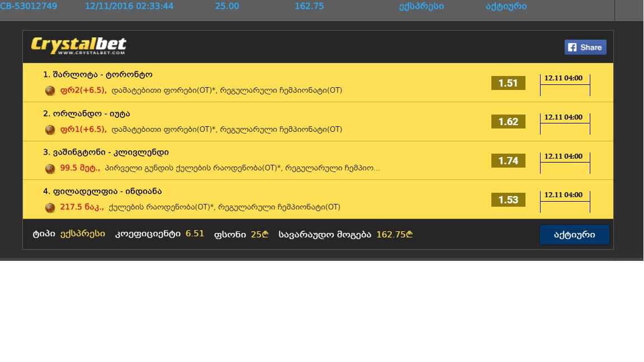Open the Crystalbet logo
This screenshot has height=362, width=644.
(x=78, y=46)
